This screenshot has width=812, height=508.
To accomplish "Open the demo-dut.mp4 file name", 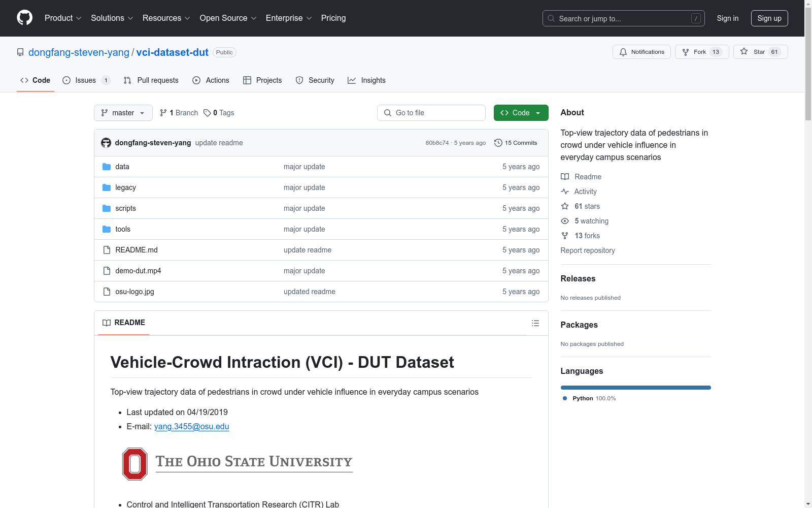I will coord(138,271).
